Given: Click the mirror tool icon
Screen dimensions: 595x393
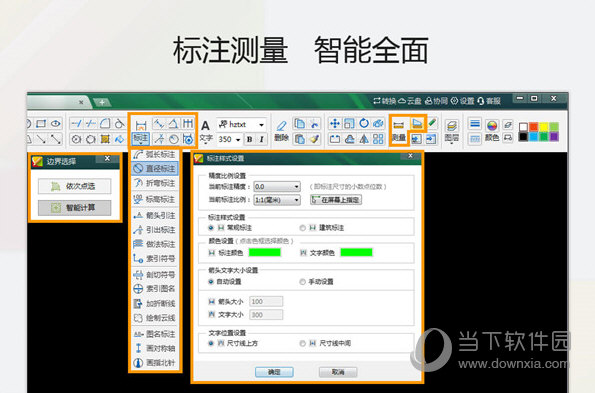Looking at the screenshot, I should (x=364, y=139).
